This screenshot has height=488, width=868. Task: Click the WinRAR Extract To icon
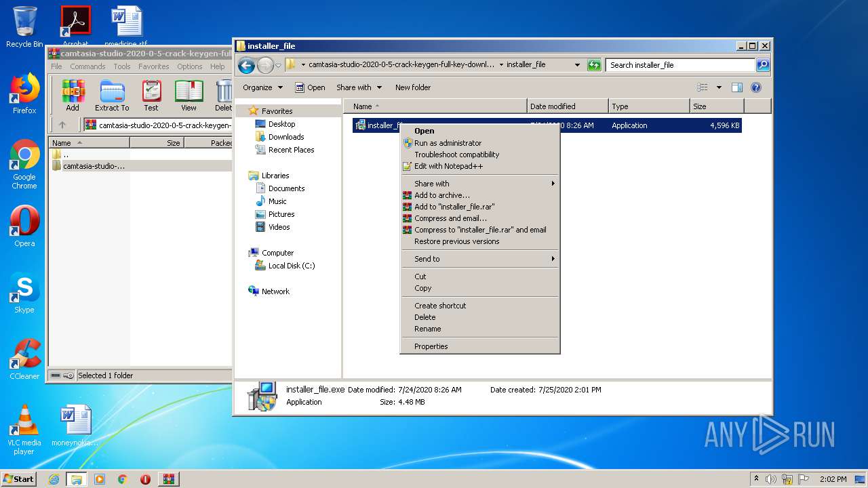[112, 96]
